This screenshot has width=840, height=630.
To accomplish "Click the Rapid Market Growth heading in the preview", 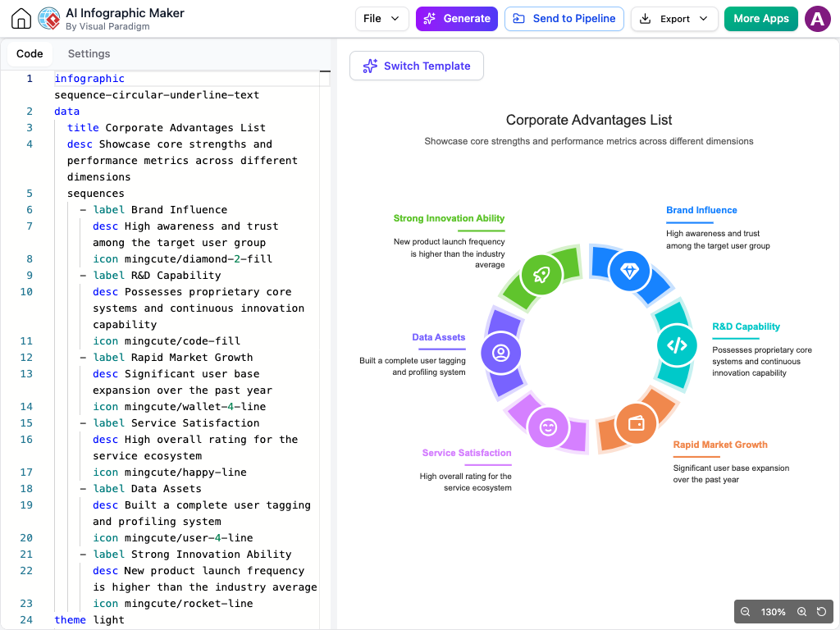I will coord(720,445).
